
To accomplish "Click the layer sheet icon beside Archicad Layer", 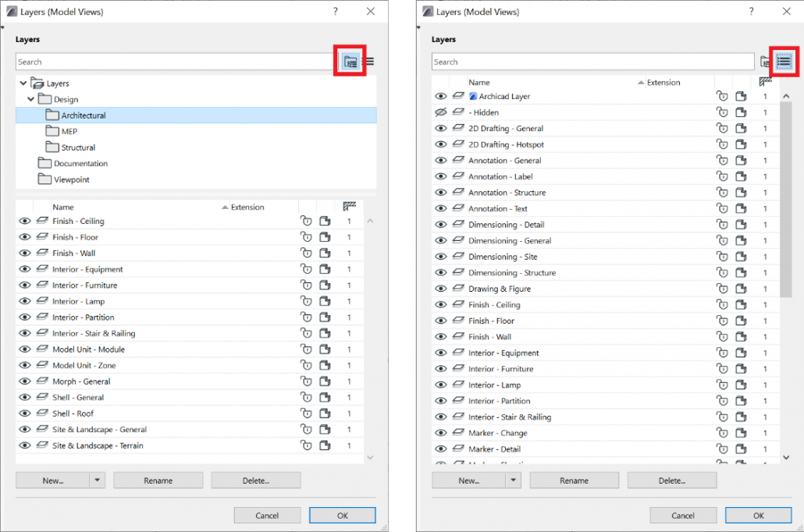I will [459, 95].
